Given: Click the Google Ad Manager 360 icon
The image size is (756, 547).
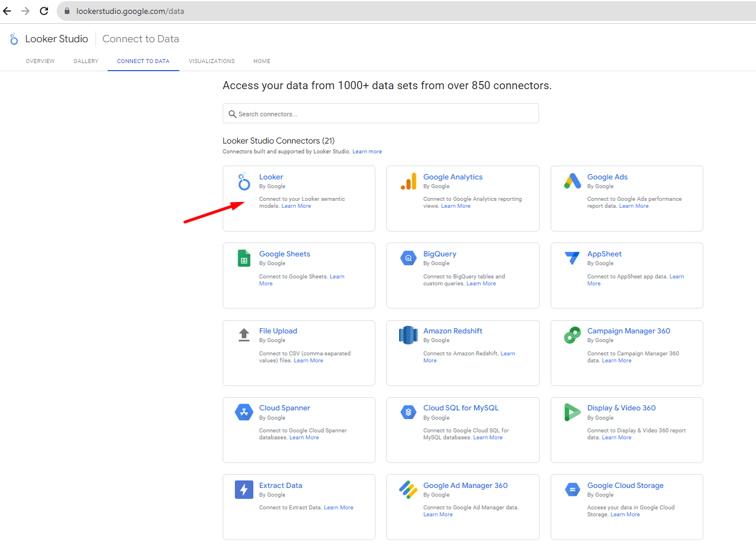Looking at the screenshot, I should 408,490.
